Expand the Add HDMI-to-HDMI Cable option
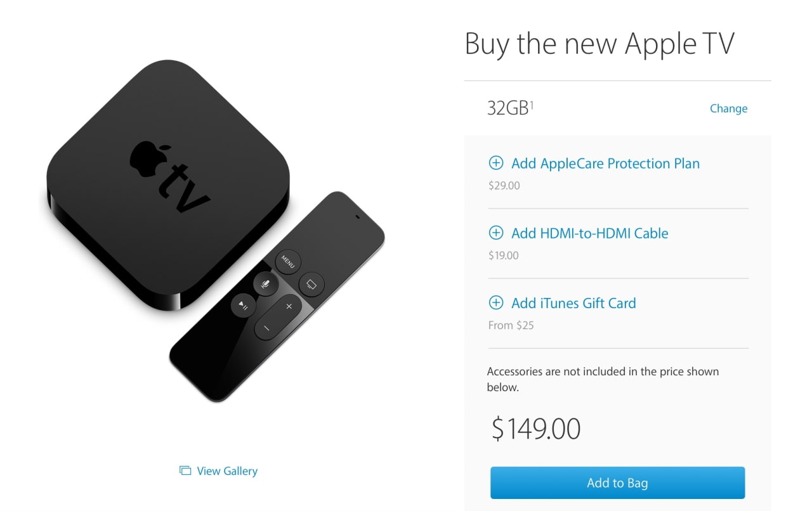Image resolution: width=812 pixels, height=511 pixels. coord(590,233)
